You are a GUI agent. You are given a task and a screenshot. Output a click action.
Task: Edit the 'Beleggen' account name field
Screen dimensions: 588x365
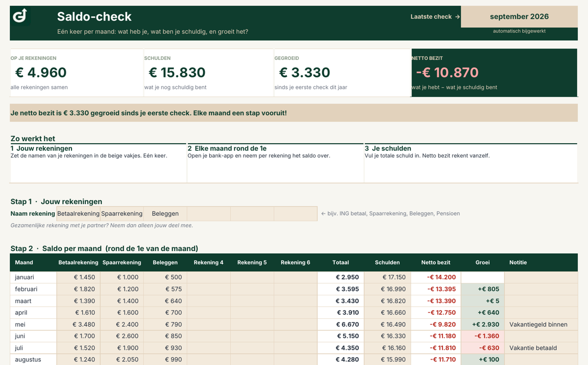click(165, 213)
